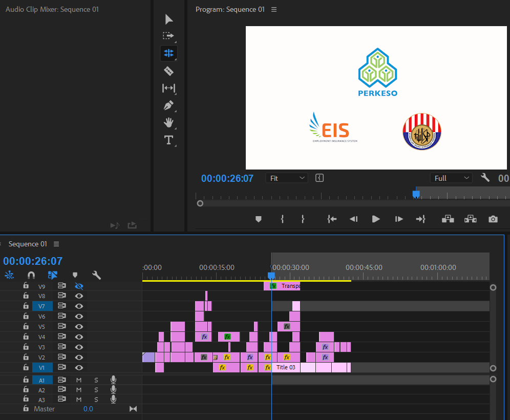This screenshot has height=420, width=510.
Task: Select the Track Select Forward tool
Action: tap(168, 36)
